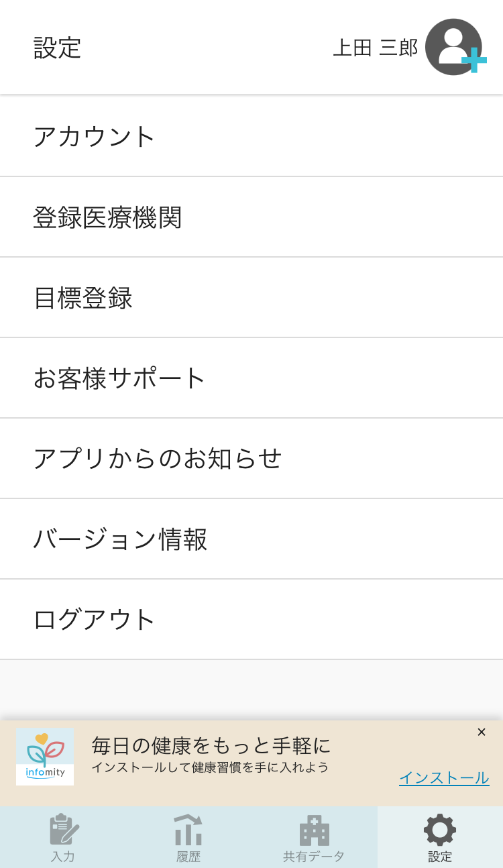This screenshot has height=868, width=503.
Task: Select ログアウト to sign out
Action: coord(95,620)
